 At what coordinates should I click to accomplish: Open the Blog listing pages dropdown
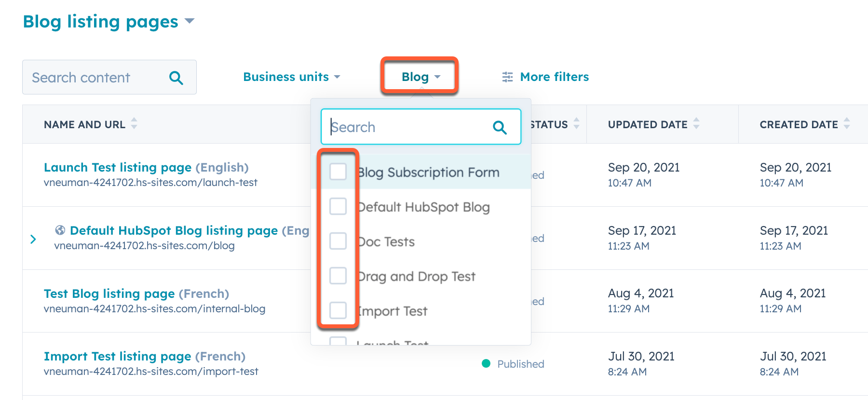[x=189, y=21]
